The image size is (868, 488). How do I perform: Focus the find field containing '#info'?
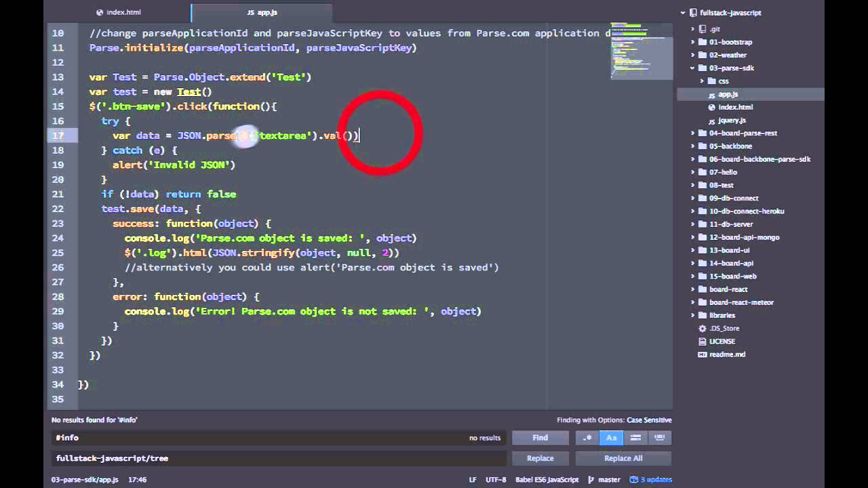[279, 438]
